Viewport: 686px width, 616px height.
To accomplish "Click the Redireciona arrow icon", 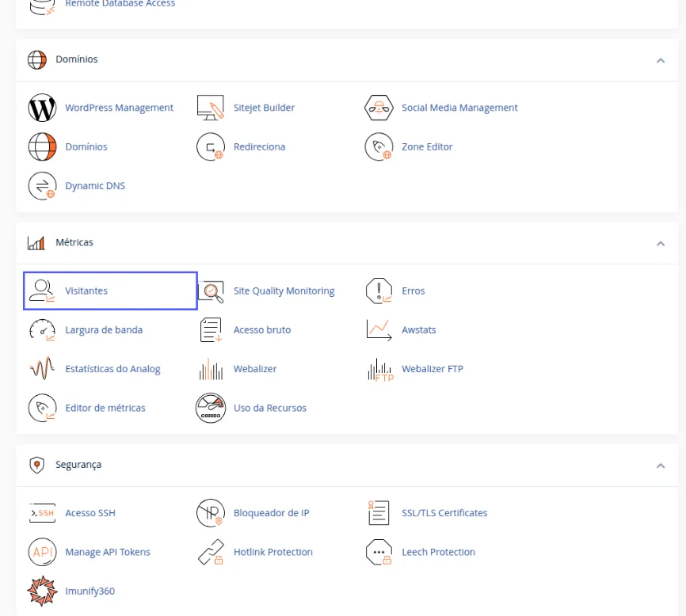I will [x=211, y=147].
